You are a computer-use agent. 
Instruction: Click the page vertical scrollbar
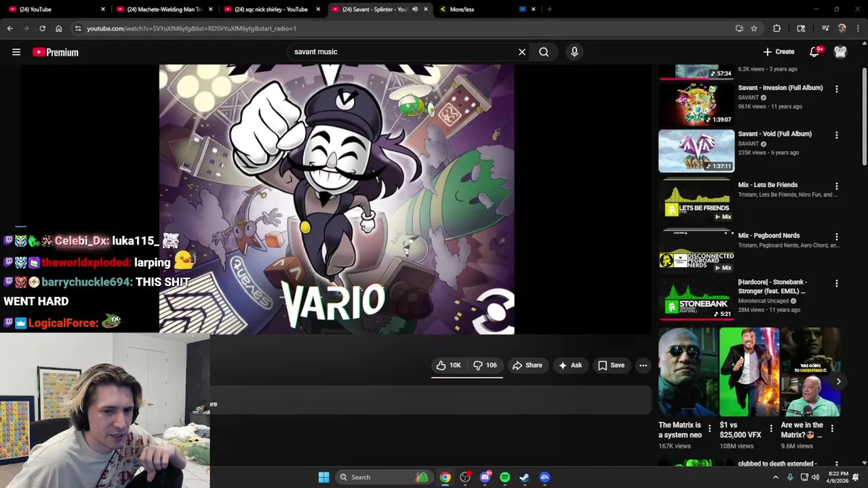[864, 115]
